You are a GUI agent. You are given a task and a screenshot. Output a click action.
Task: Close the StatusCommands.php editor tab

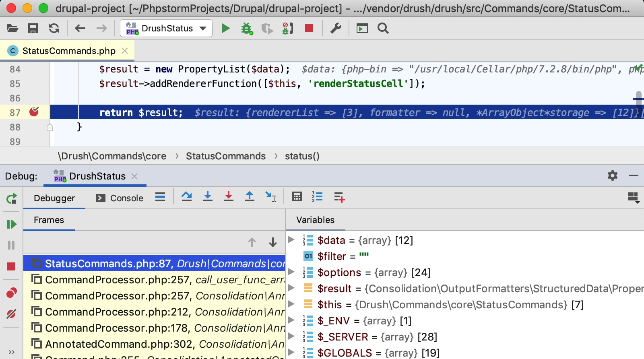coord(125,51)
